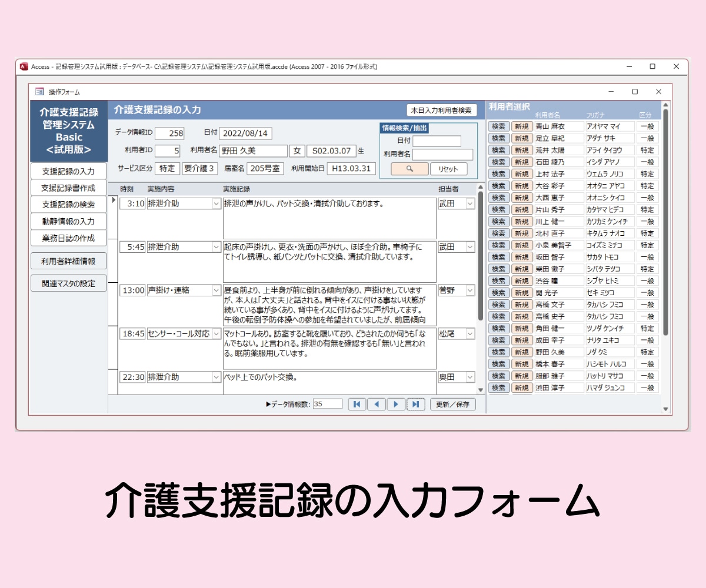Click 利用開始日 field H13.03.31

(x=351, y=168)
